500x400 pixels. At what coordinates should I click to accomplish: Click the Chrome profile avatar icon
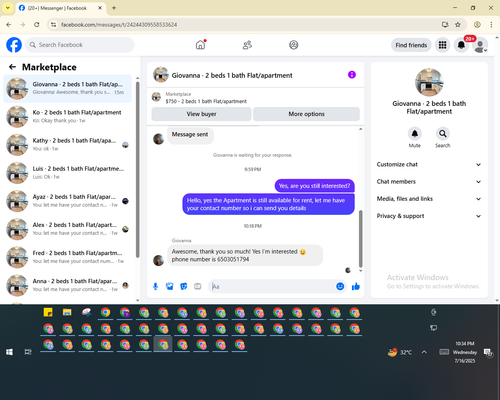pos(477,24)
